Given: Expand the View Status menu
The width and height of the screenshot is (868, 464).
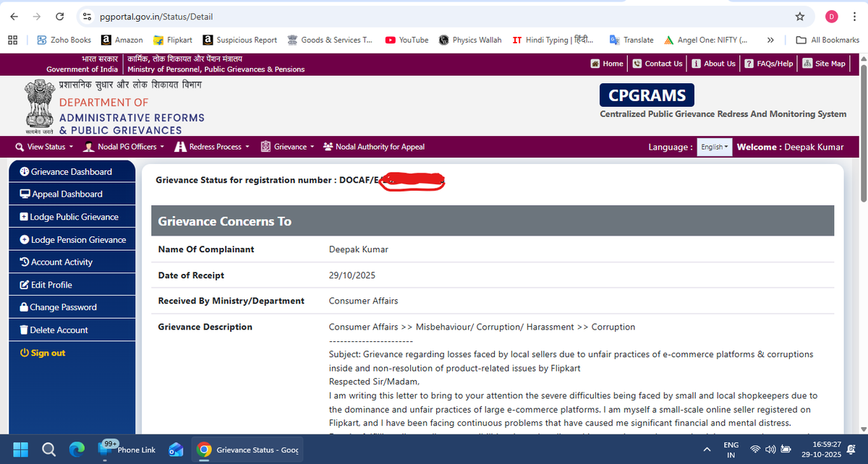Looking at the screenshot, I should coord(44,147).
